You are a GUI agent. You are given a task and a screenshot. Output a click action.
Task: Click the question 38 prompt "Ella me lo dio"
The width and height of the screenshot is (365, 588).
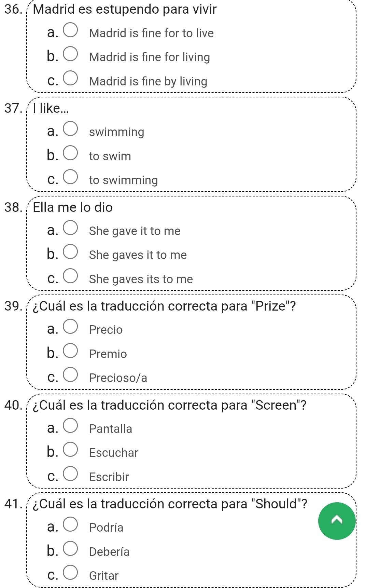click(x=72, y=207)
